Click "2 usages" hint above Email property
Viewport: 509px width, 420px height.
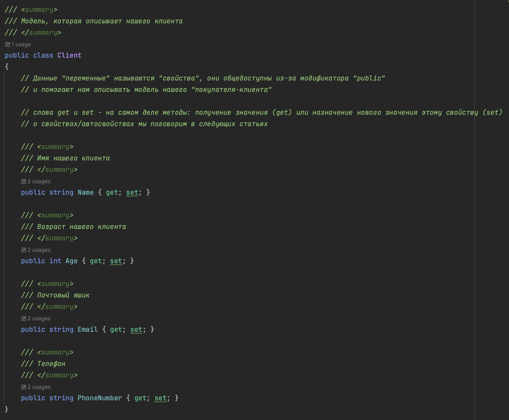point(39,318)
